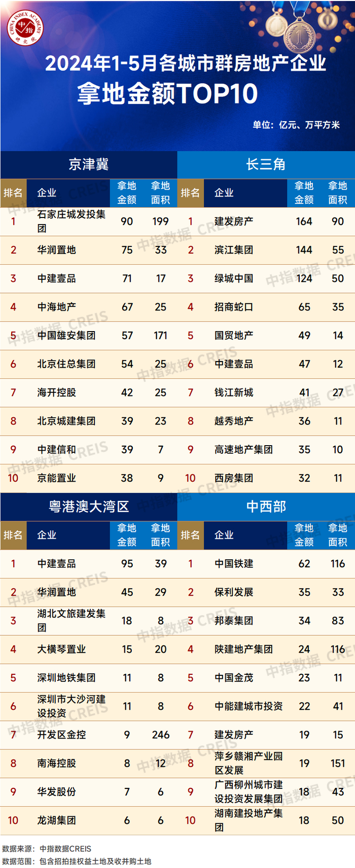Click land area value 246 for 开发区金控
Viewport: 355px width, 868px height.
[161, 735]
